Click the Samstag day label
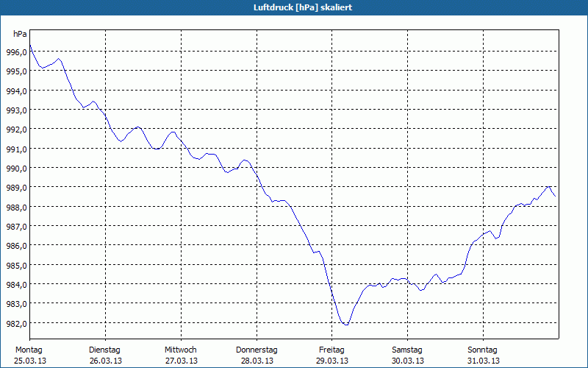 pos(407,350)
